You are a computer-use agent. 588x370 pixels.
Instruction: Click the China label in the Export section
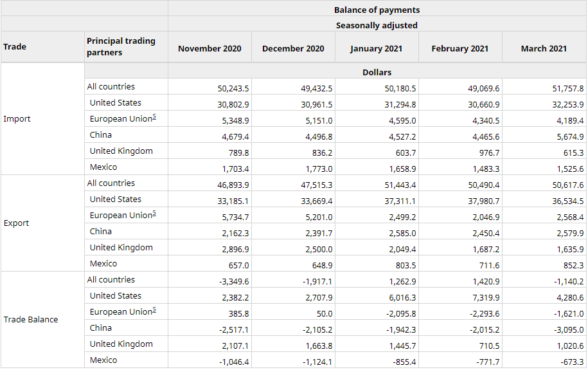coord(100,232)
